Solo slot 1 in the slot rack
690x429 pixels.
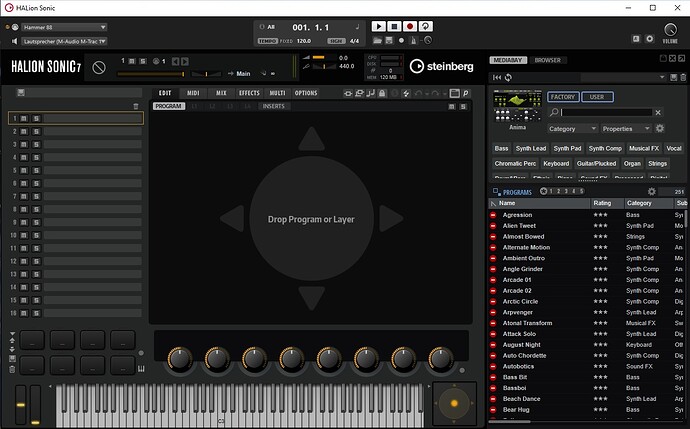point(37,118)
